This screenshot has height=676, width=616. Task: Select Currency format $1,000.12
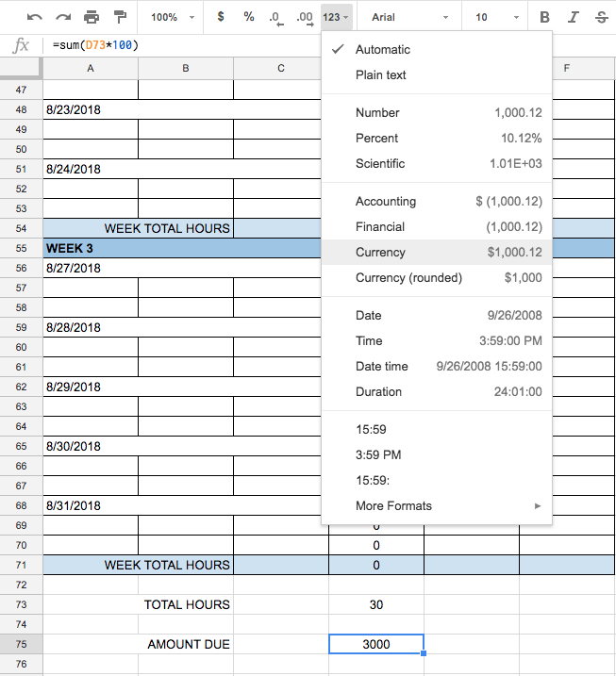(437, 253)
